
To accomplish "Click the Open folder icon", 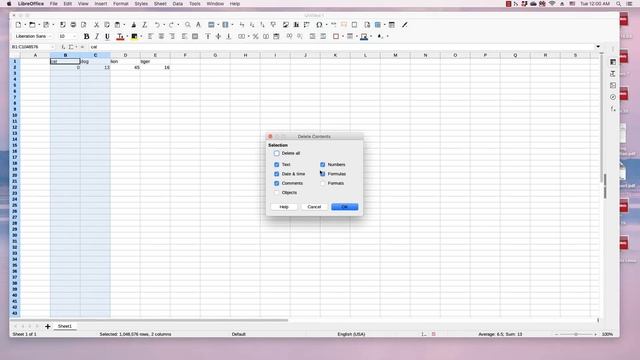I will pyautogui.click(x=32, y=25).
